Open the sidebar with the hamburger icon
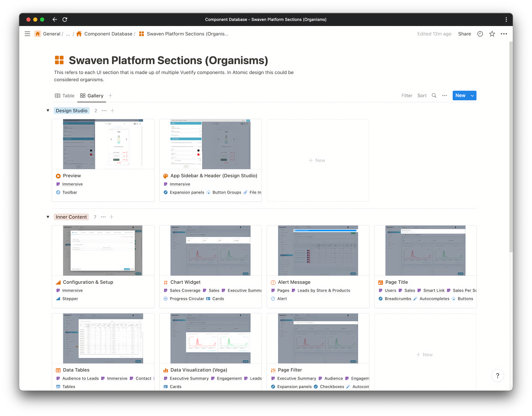Viewport: 532px width, 416px height. tap(27, 34)
